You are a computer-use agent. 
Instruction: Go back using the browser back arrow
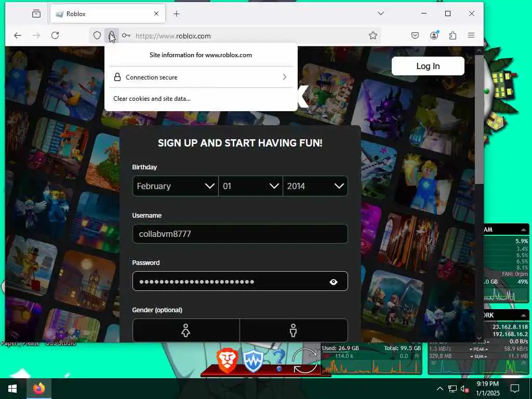point(18,35)
